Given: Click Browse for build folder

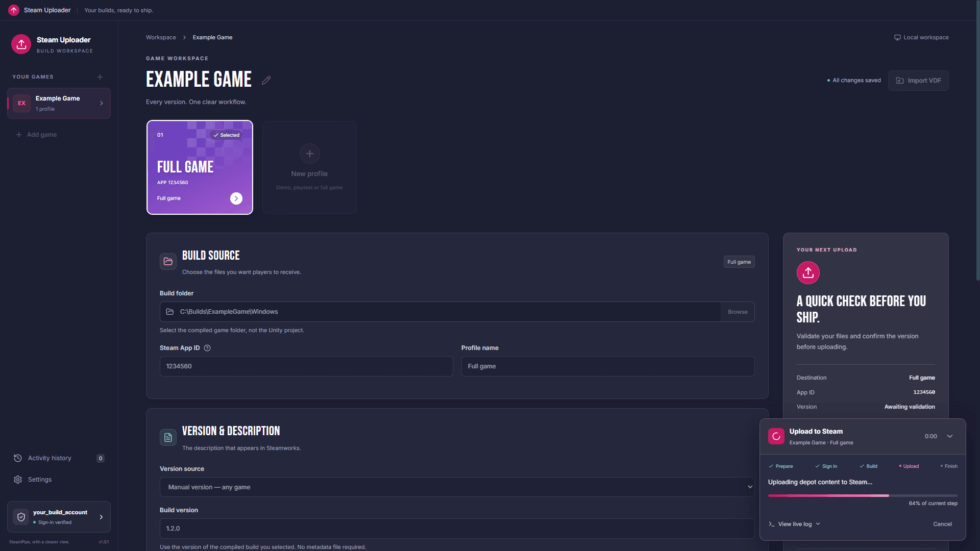Looking at the screenshot, I should click(x=738, y=312).
